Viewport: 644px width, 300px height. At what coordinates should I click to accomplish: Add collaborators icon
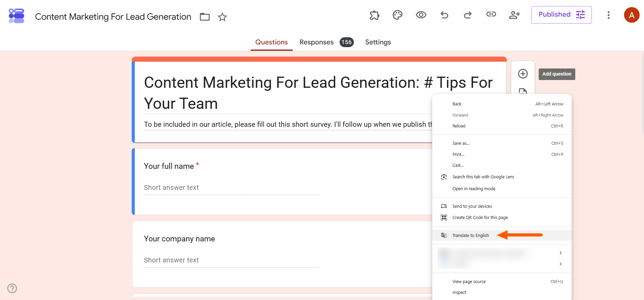tap(514, 15)
